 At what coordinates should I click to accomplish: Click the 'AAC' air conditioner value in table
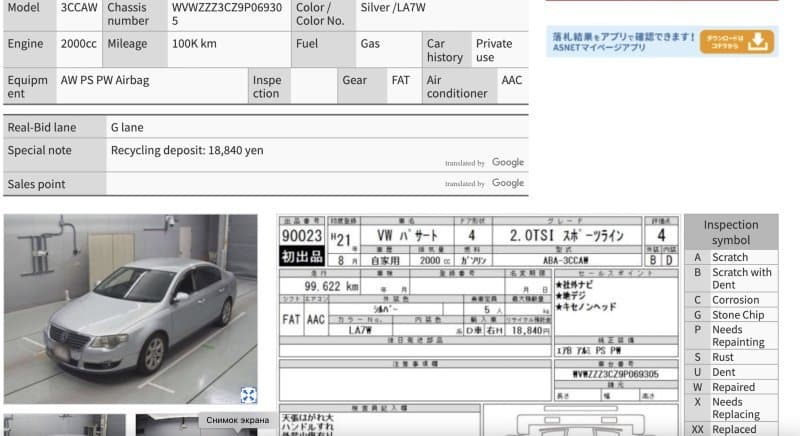[x=512, y=81]
